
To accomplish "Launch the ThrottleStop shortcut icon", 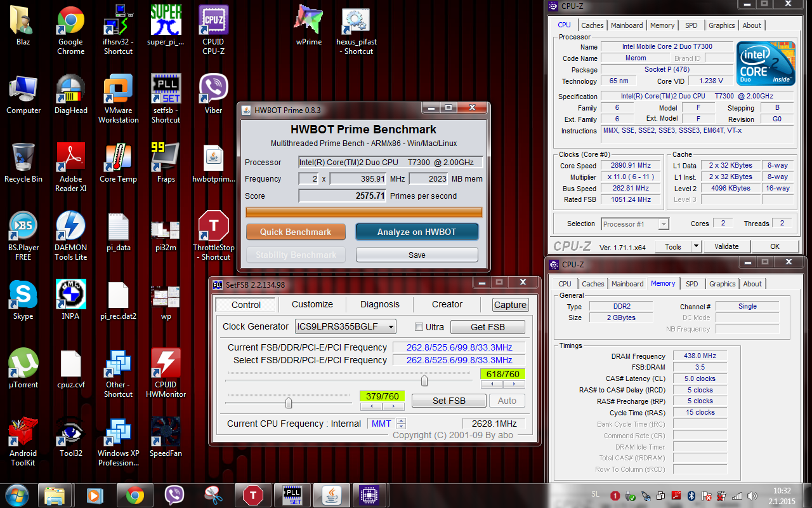I will [214, 236].
